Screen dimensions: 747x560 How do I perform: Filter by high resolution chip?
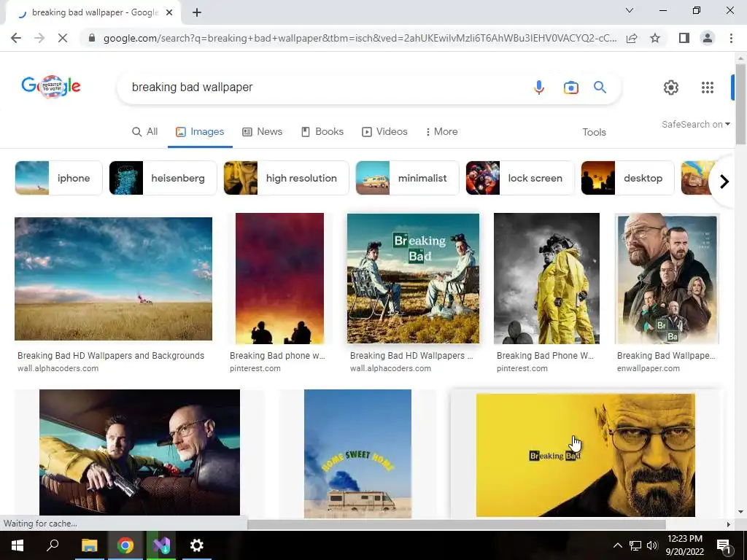286,178
